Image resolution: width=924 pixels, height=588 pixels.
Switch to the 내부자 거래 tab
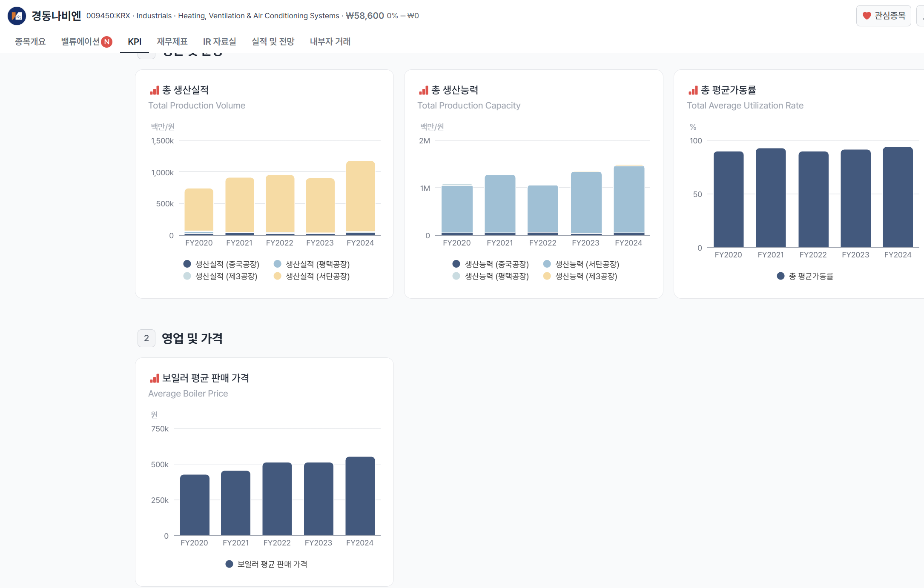pos(330,41)
